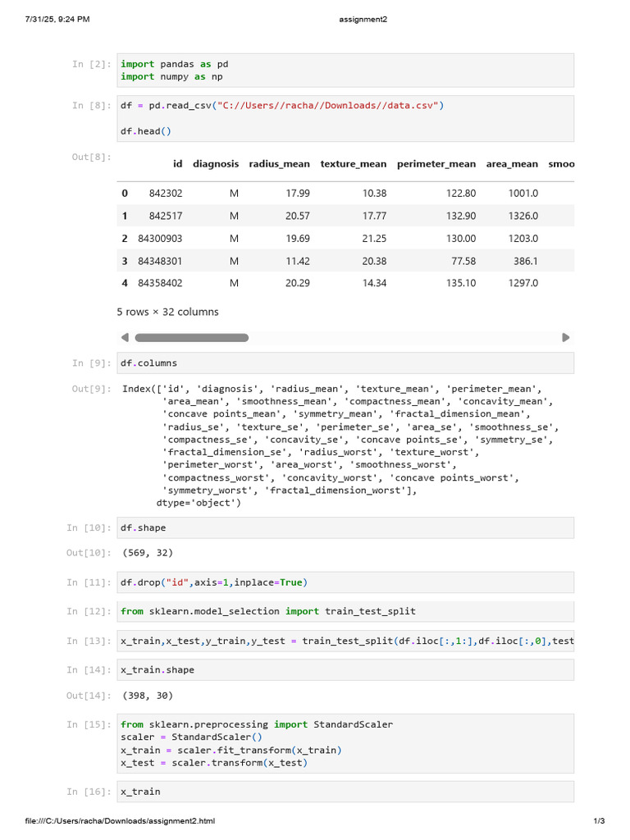The image size is (630, 840).
Task: Click the Out[9]: prompt label
Action: coord(92,389)
